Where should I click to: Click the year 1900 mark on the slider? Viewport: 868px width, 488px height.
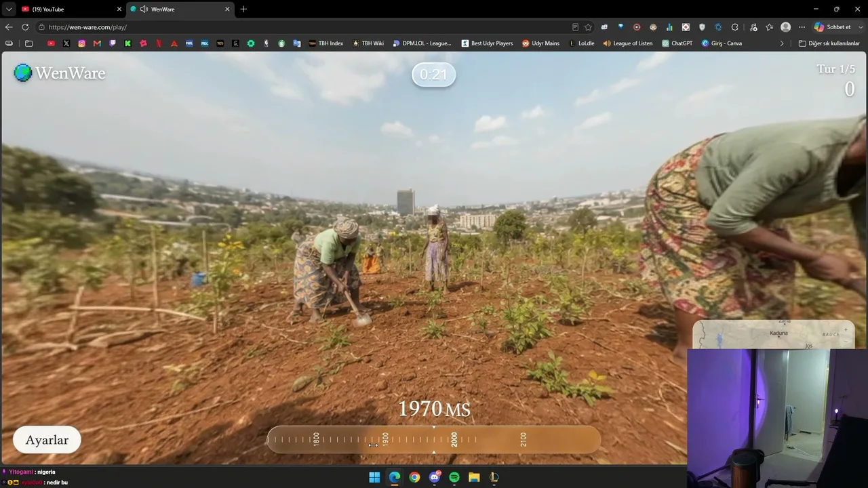385,439
